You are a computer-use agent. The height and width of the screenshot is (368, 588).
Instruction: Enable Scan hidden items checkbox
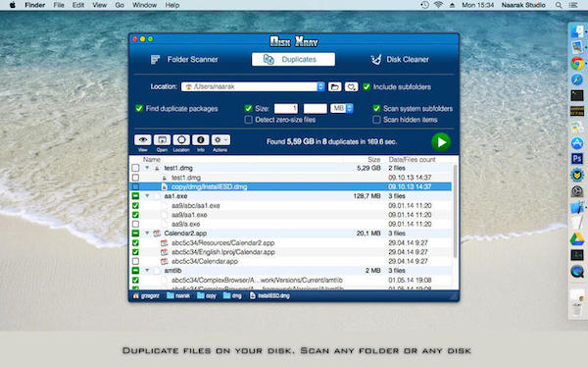376,120
